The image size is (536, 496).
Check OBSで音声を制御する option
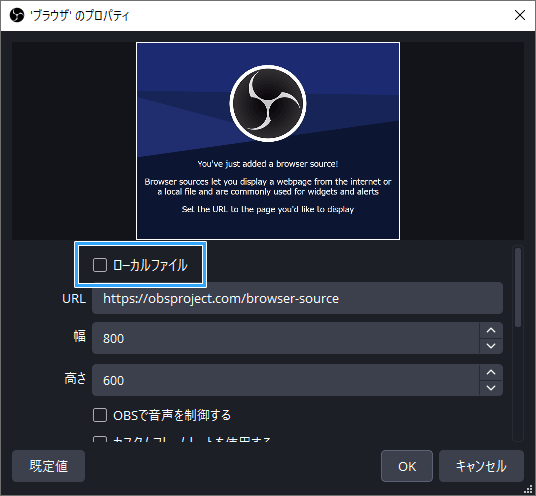(x=100, y=415)
